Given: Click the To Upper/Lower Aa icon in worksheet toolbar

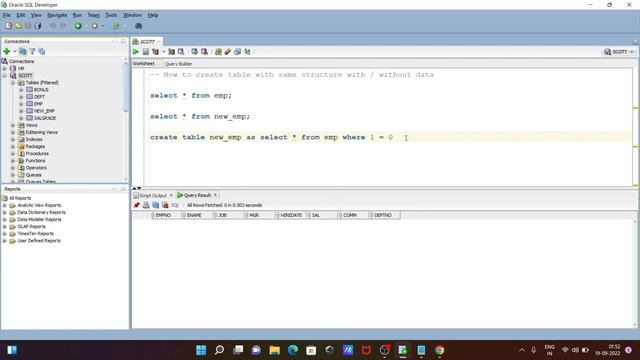Looking at the screenshot, I should (247, 52).
